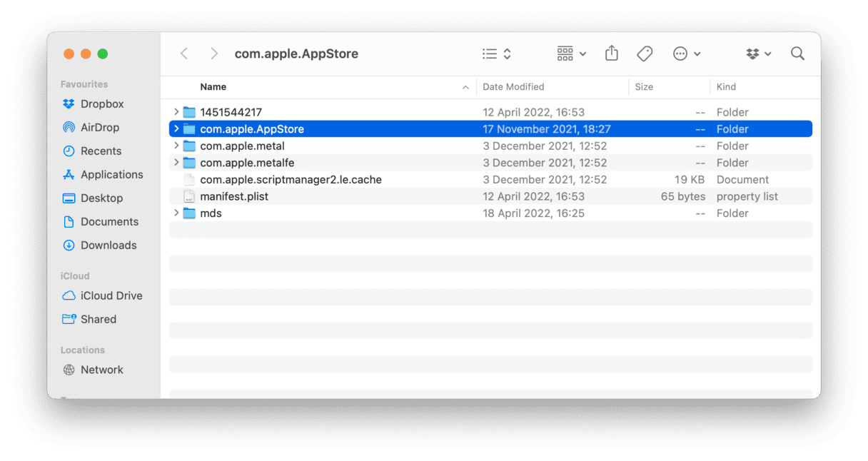This screenshot has width=868, height=461.
Task: Click the Network globe icon
Action: pyautogui.click(x=69, y=370)
